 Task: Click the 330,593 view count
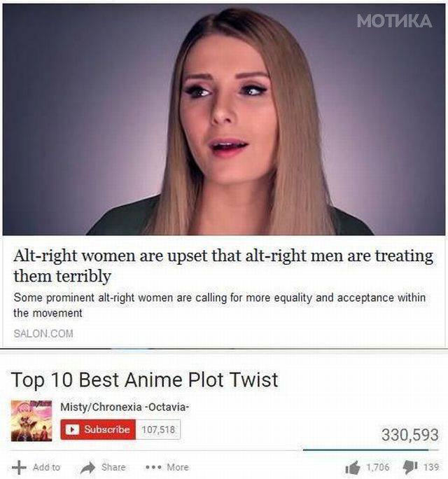click(409, 435)
